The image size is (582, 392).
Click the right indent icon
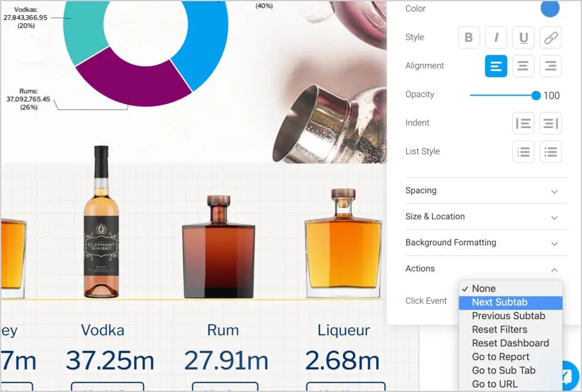(550, 123)
